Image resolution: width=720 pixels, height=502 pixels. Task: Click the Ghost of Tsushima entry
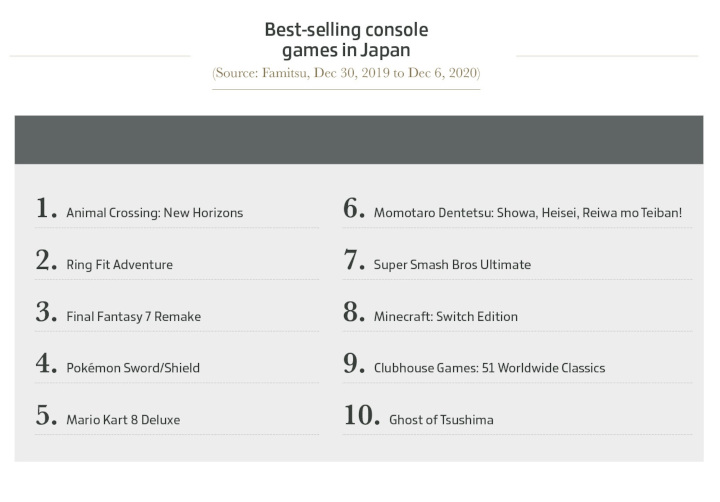pos(441,419)
